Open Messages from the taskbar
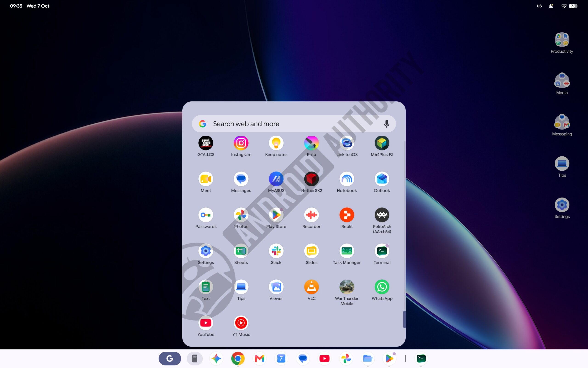The image size is (588, 368). 303,359
